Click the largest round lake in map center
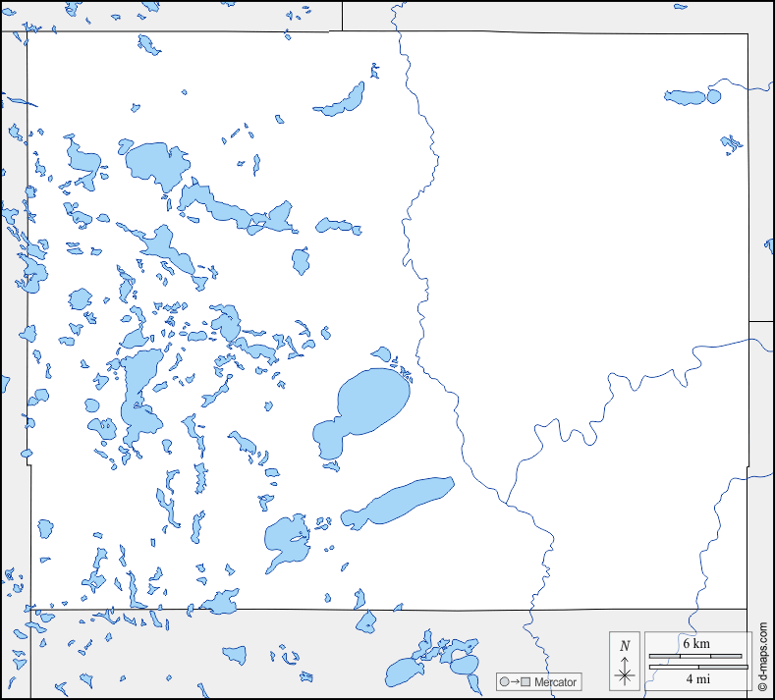The width and height of the screenshot is (775, 700). (371, 403)
